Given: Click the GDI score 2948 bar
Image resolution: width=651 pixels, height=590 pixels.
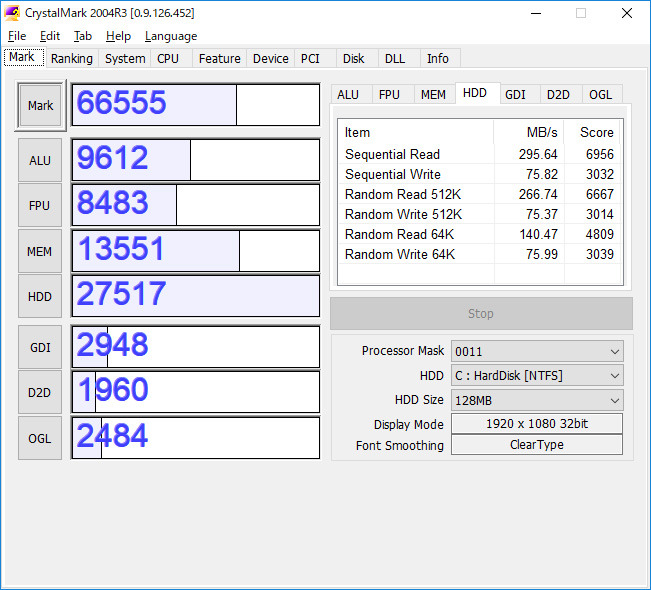Looking at the screenshot, I should coord(196,347).
